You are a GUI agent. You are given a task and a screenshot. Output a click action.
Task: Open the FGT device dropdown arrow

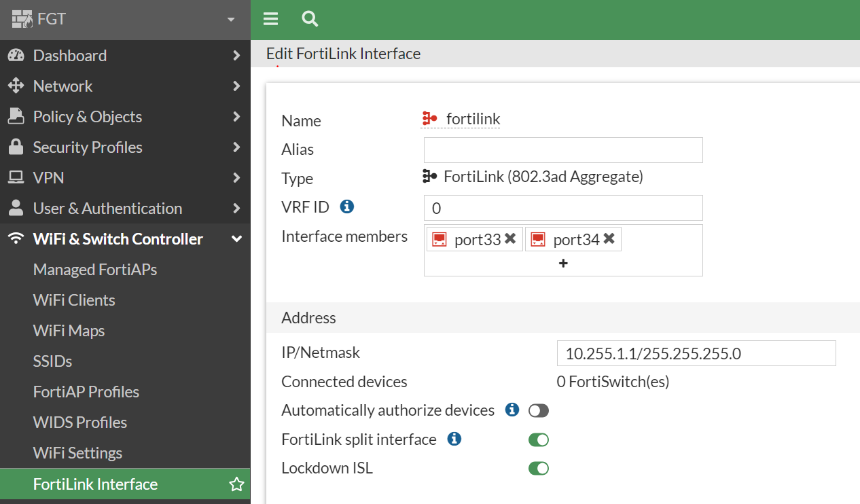[x=231, y=20]
